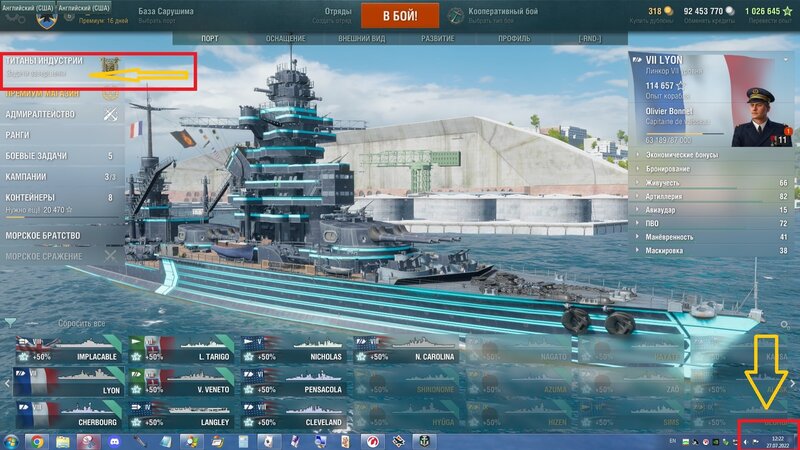The height and width of the screenshot is (450, 800).
Task: Click the EN language indicator in tray
Action: (x=672, y=441)
